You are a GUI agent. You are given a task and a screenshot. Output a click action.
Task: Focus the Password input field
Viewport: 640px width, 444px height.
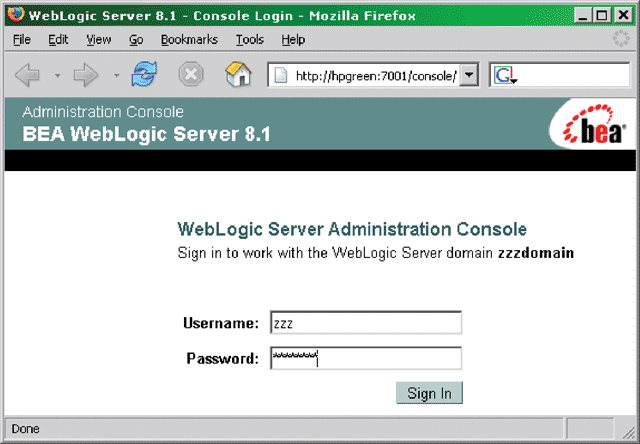pyautogui.click(x=365, y=358)
